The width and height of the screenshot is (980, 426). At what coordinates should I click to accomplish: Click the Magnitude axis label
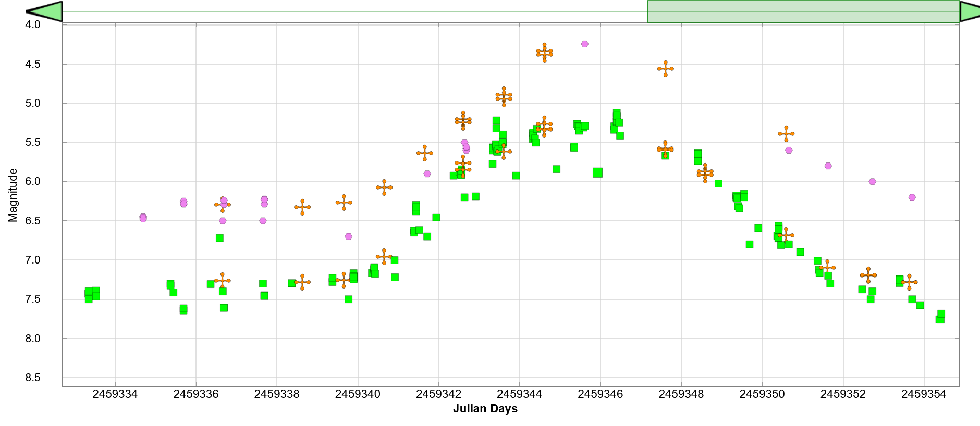pos(13,195)
